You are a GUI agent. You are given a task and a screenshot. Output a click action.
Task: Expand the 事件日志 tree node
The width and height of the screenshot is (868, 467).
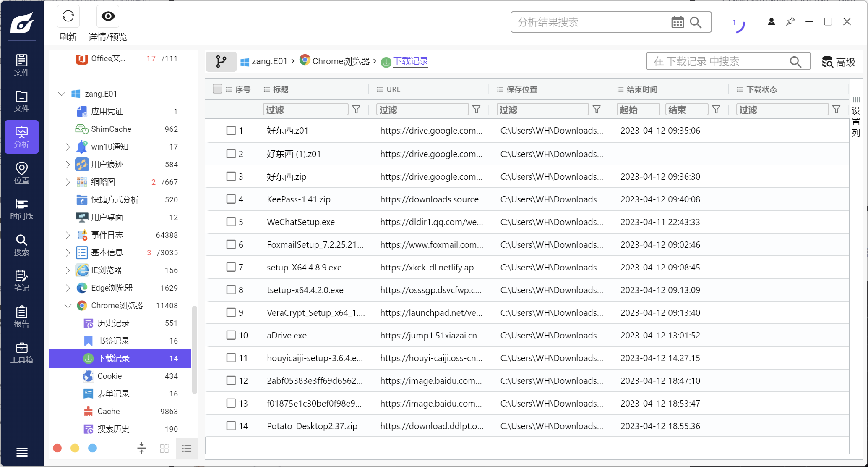coord(68,235)
